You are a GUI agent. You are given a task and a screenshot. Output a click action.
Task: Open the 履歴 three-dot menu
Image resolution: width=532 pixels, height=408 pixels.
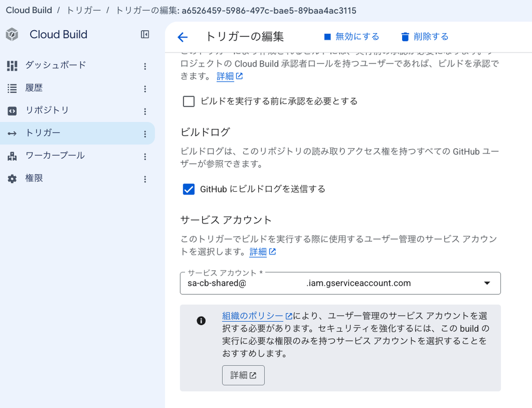click(145, 89)
